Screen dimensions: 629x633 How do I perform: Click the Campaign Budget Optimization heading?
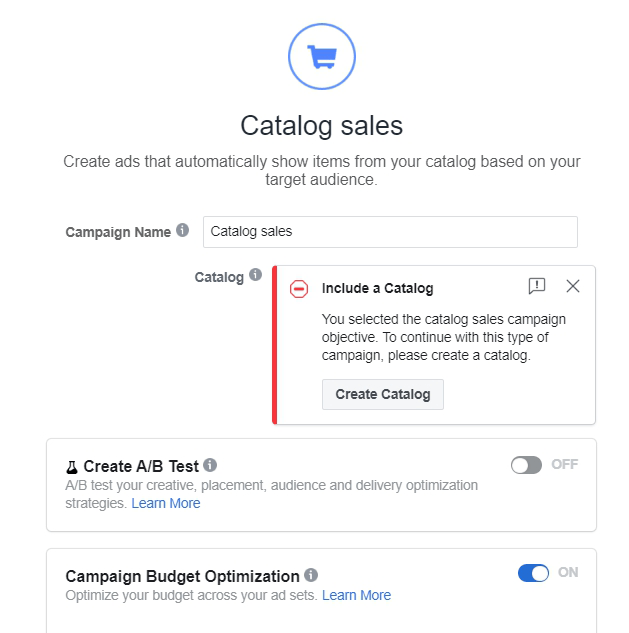coord(182,576)
